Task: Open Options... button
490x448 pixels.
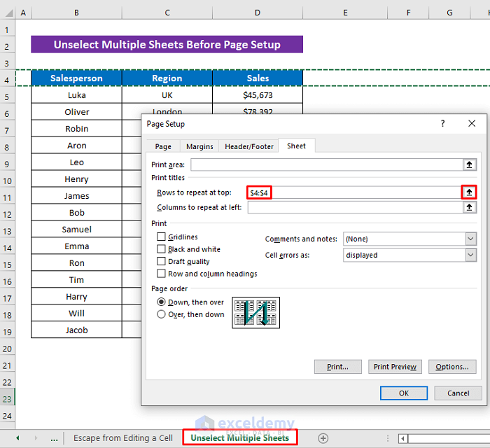Action: point(452,367)
